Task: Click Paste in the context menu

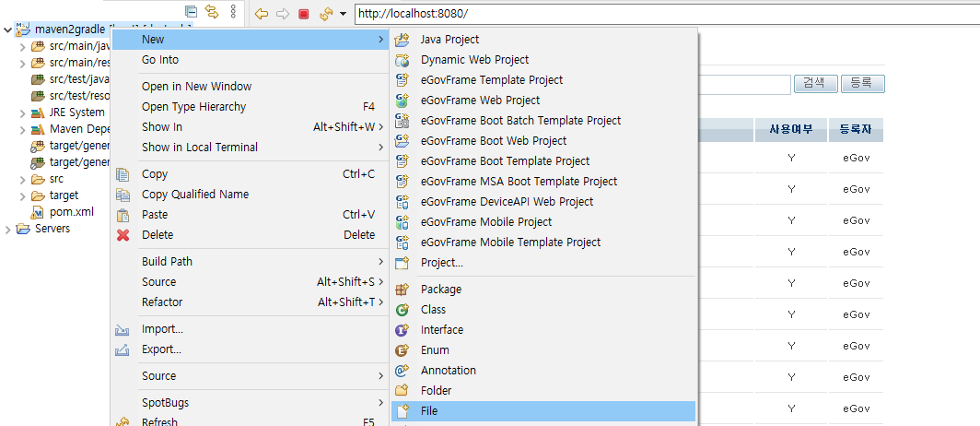Action: [x=155, y=215]
